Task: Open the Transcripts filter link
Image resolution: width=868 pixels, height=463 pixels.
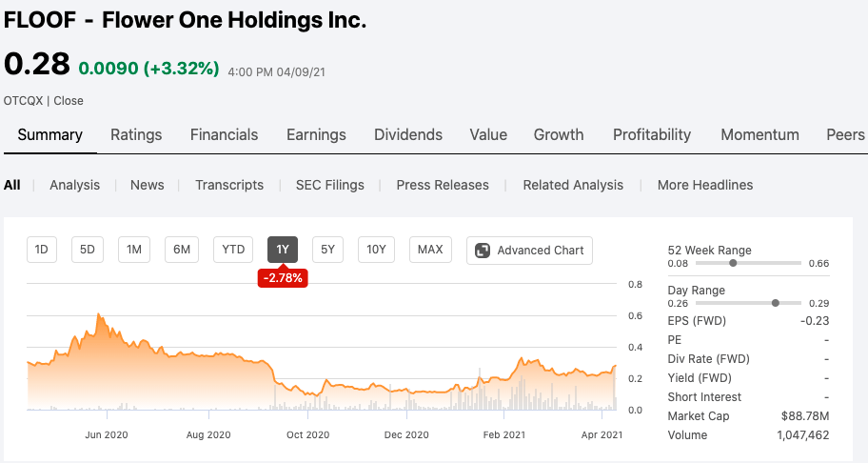Action: (229, 185)
